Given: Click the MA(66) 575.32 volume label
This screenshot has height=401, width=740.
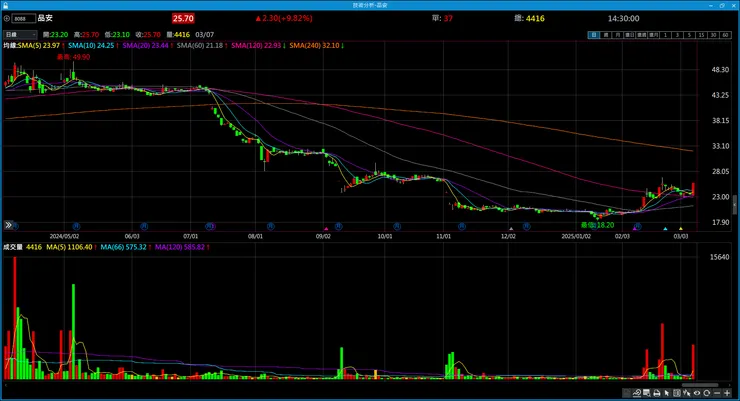Looking at the screenshot, I should pos(124,247).
